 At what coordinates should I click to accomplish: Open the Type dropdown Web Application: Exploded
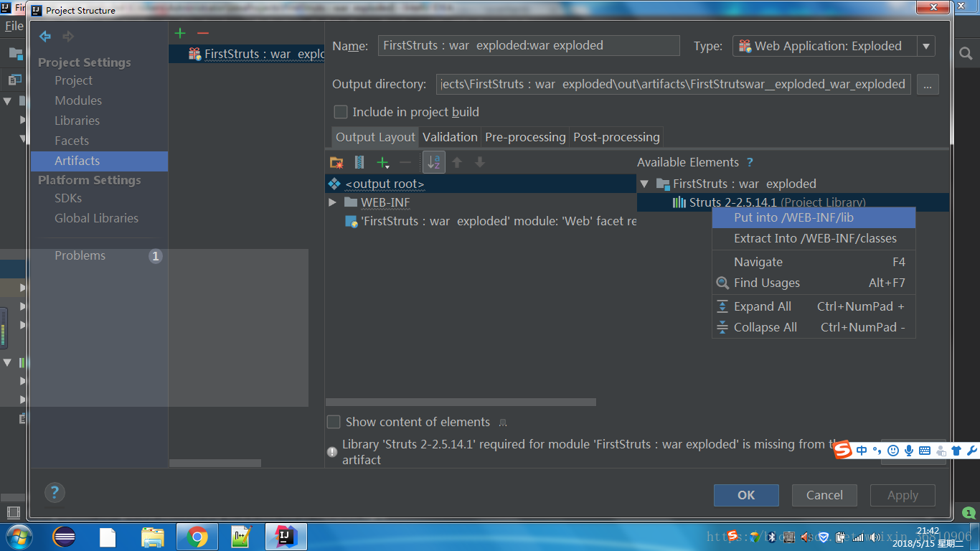point(834,46)
